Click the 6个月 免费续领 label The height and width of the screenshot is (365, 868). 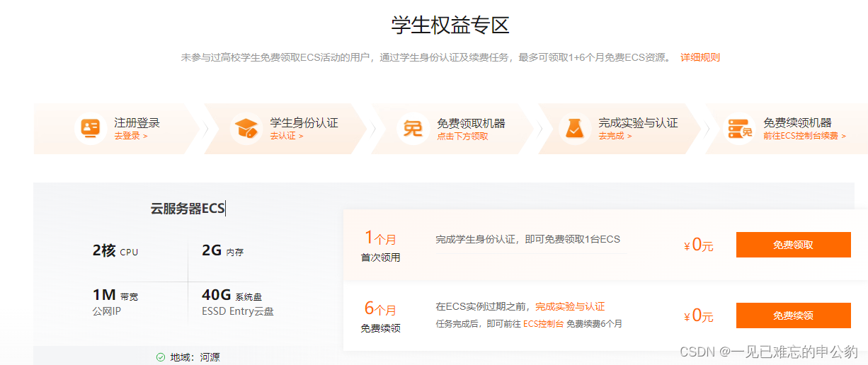(x=381, y=316)
